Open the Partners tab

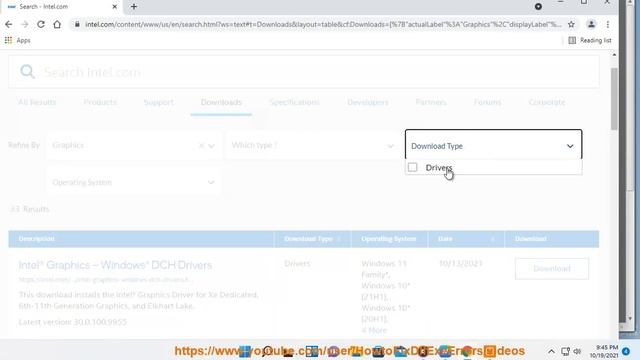point(431,102)
